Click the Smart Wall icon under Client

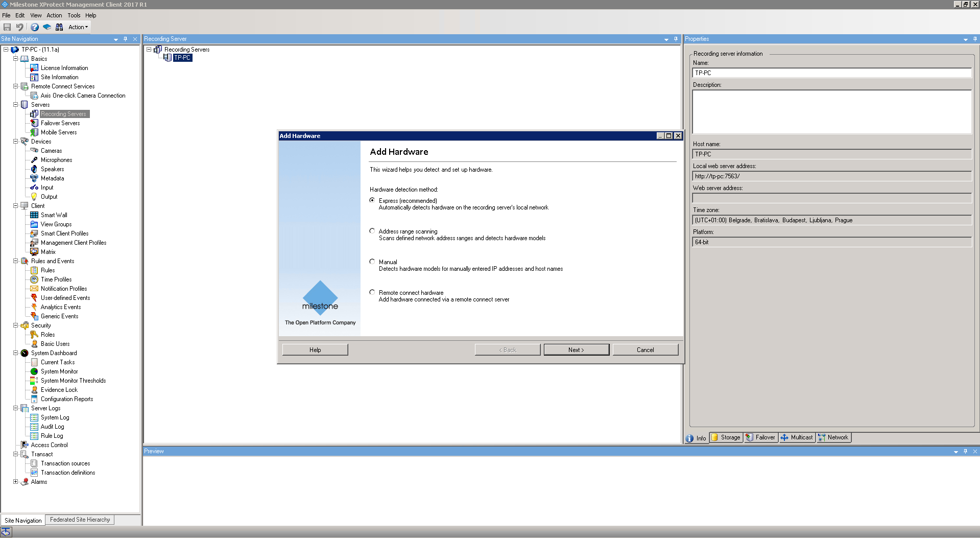[34, 215]
